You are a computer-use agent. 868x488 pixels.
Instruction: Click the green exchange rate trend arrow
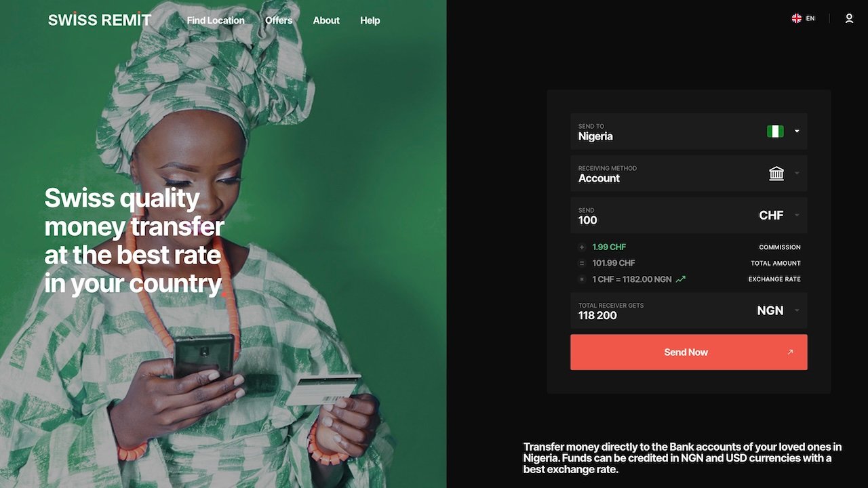click(681, 279)
